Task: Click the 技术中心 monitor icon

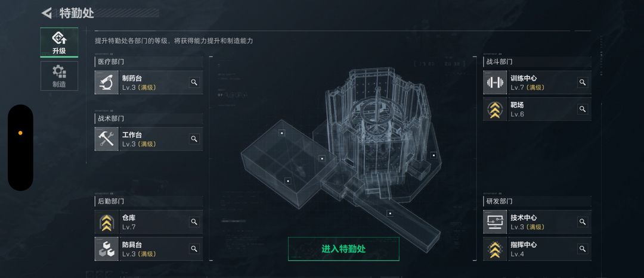Action: [x=495, y=222]
